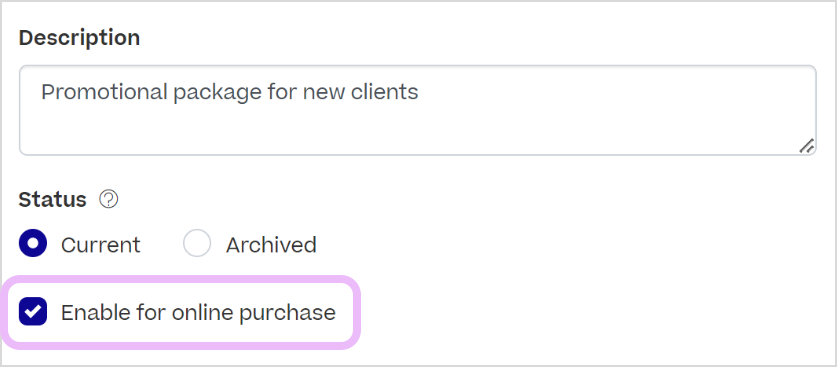Click the word Promotional in description
This screenshot has width=837, height=367.
coord(104,93)
